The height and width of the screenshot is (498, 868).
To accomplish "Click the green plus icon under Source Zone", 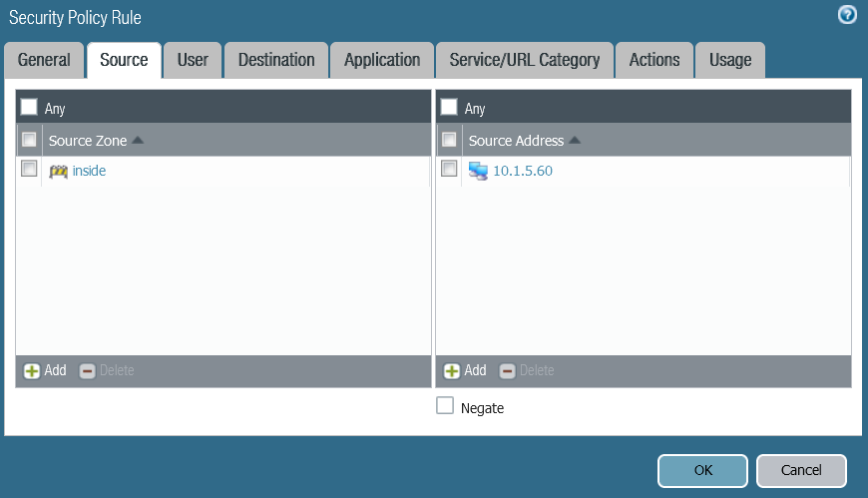I will click(32, 370).
